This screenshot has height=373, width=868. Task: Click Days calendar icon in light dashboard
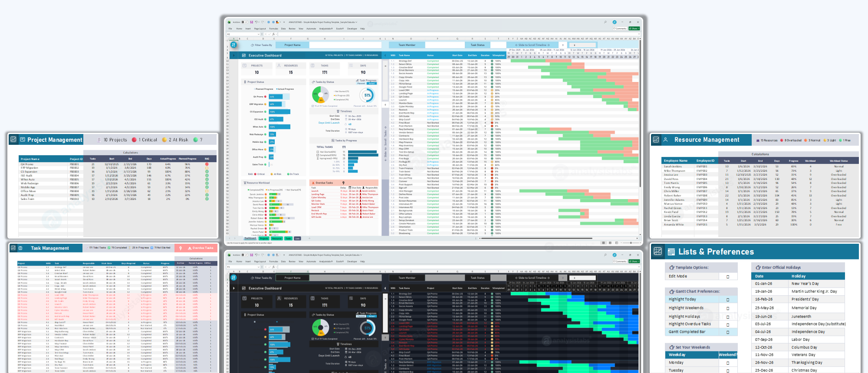point(351,65)
